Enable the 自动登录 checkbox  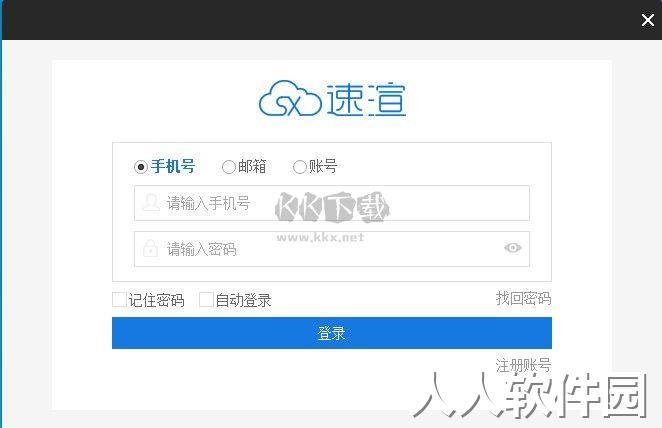pyautogui.click(x=206, y=300)
